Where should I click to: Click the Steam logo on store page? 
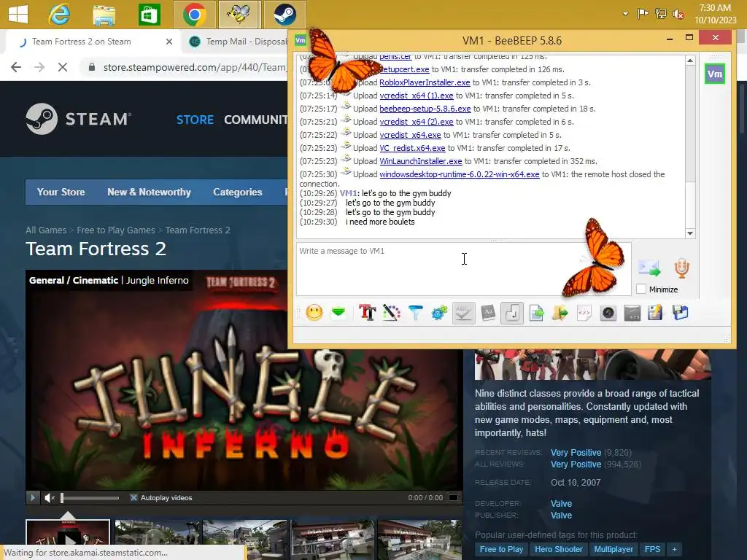[x=79, y=119]
